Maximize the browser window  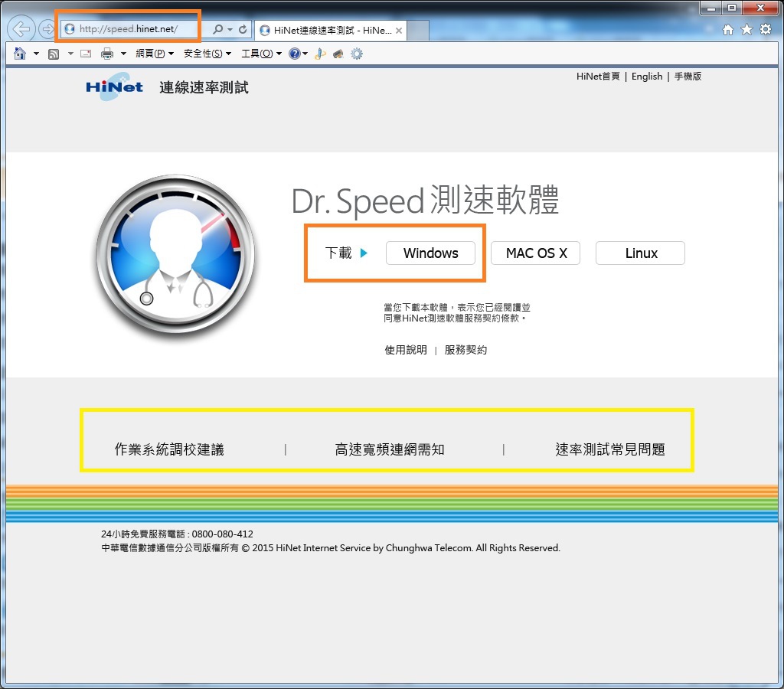[731, 8]
